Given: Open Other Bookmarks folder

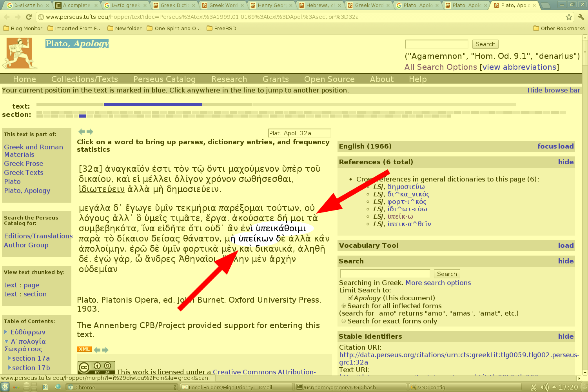Looking at the screenshot, I should 559,28.
